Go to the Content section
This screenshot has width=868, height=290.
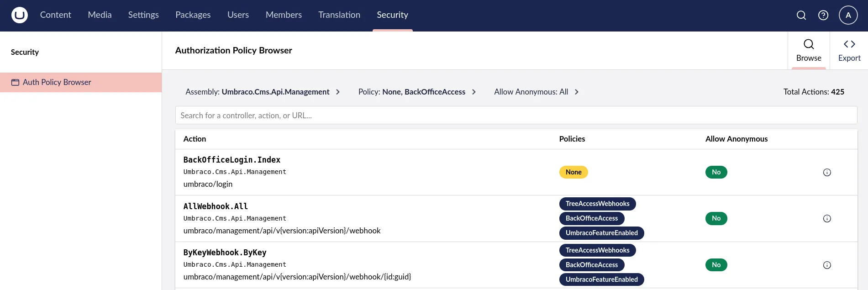pyautogui.click(x=56, y=15)
